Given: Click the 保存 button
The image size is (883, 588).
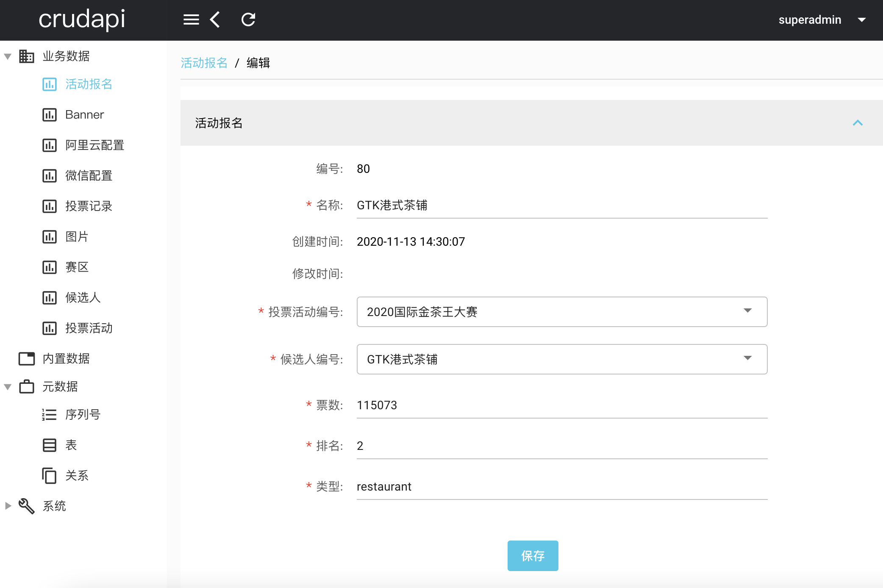Looking at the screenshot, I should coord(533,555).
